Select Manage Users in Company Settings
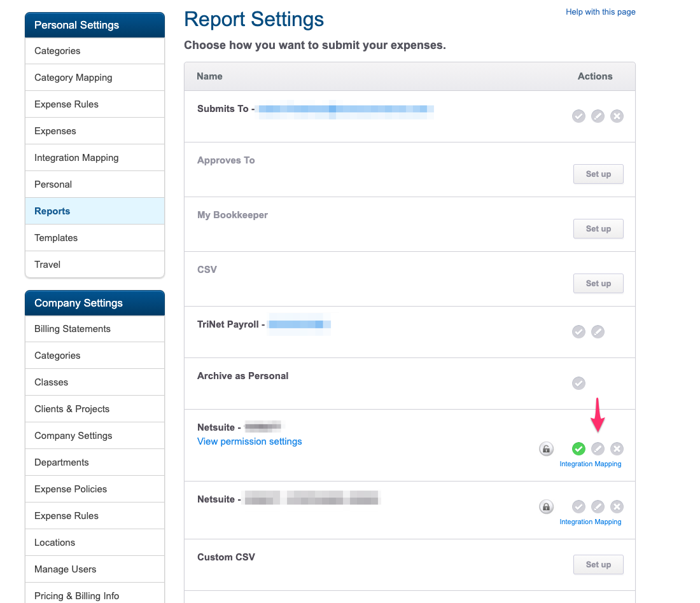Image resolution: width=700 pixels, height=603 pixels. tap(66, 569)
